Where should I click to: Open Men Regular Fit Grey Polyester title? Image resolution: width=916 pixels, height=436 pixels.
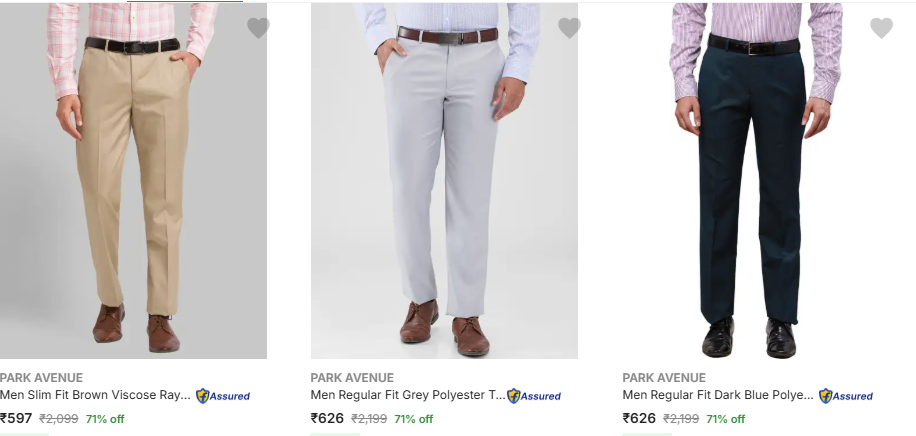(408, 395)
